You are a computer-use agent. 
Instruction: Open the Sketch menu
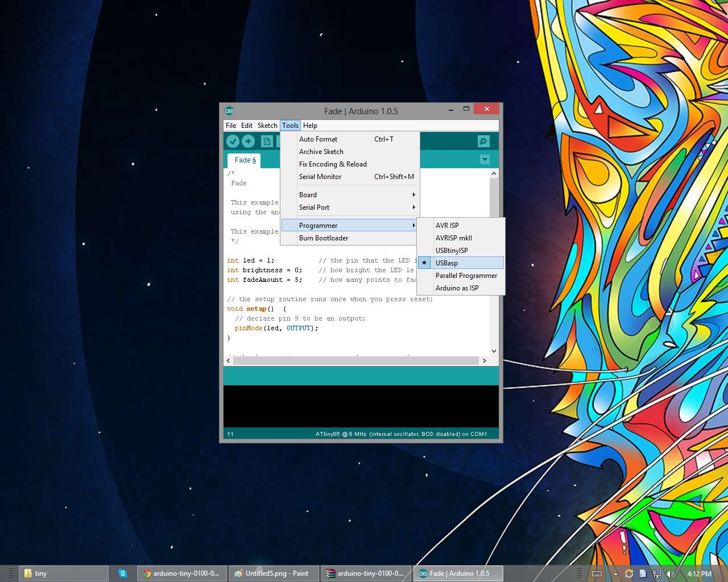click(267, 126)
